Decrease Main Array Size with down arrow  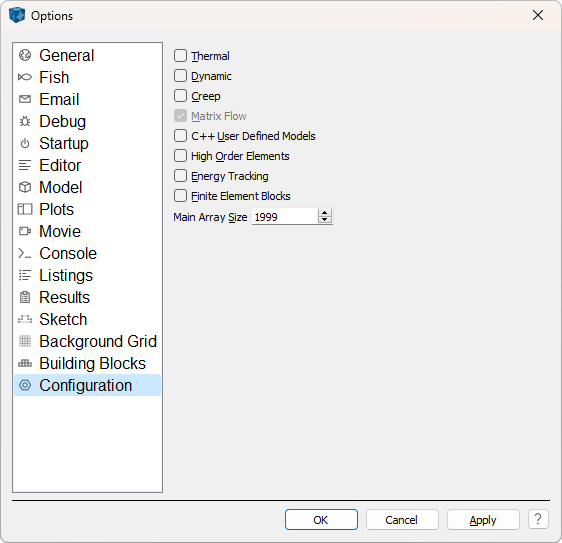tap(325, 220)
